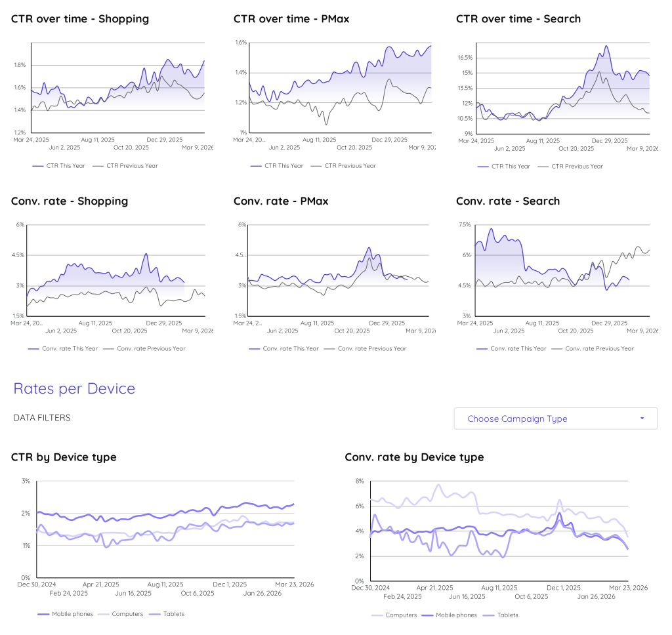Click the Conv. rate by Device type title
The width and height of the screenshot is (672, 635).
click(413, 457)
